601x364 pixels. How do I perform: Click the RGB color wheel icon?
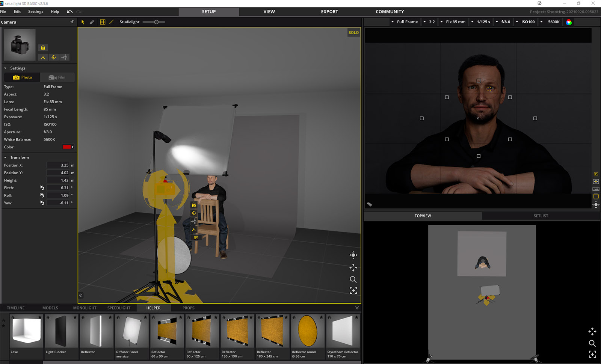coord(569,22)
